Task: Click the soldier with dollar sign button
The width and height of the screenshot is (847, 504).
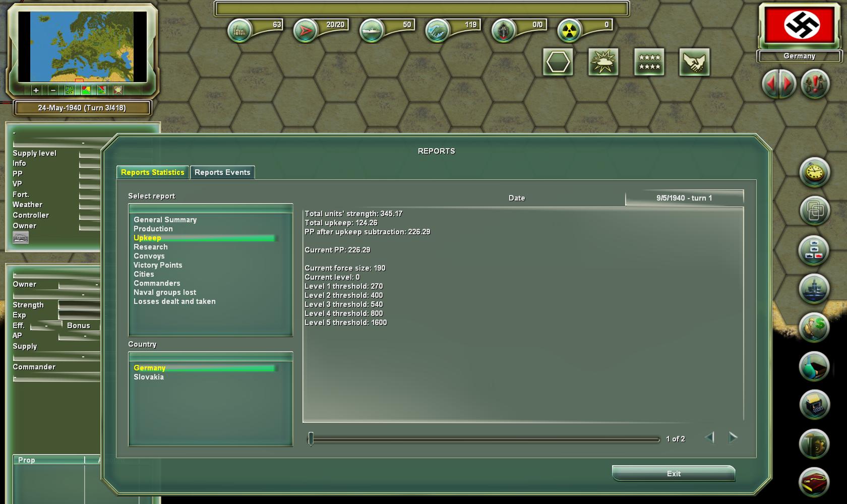Action: (815, 328)
